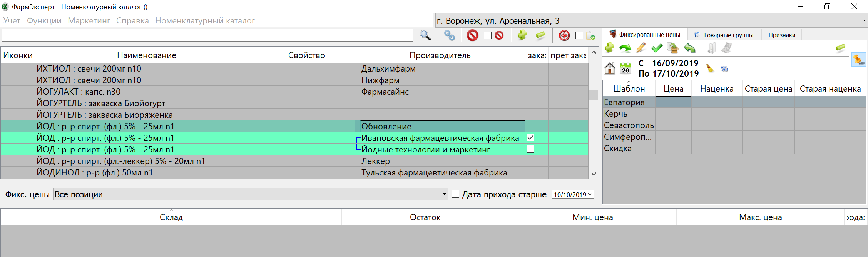868x257 pixels.
Task: Click the blue chain link icon
Action: [x=449, y=35]
